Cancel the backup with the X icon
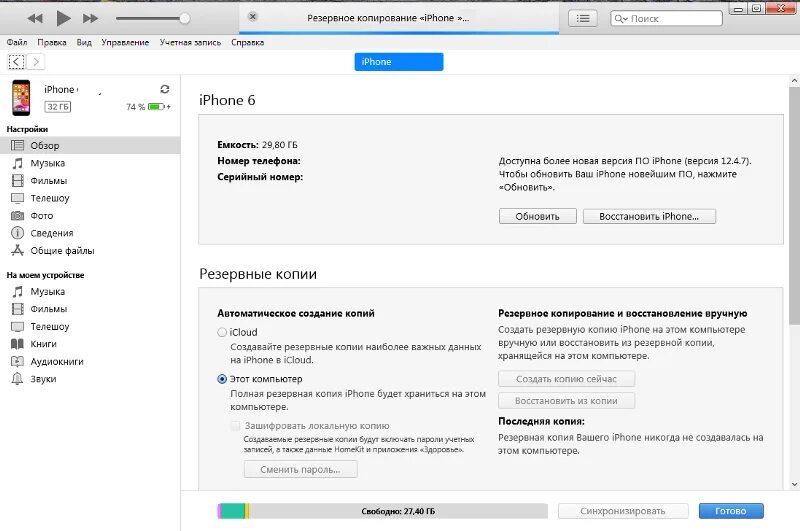 [x=252, y=17]
